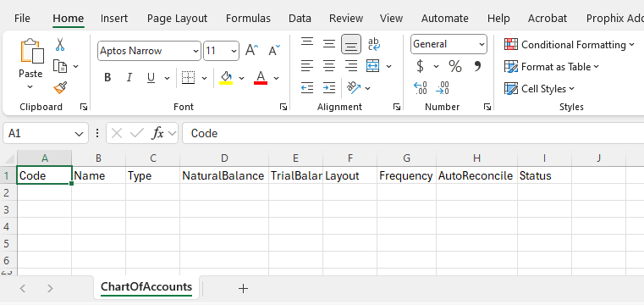Middle align cell contents
The height and width of the screenshot is (305, 644).
(x=329, y=44)
